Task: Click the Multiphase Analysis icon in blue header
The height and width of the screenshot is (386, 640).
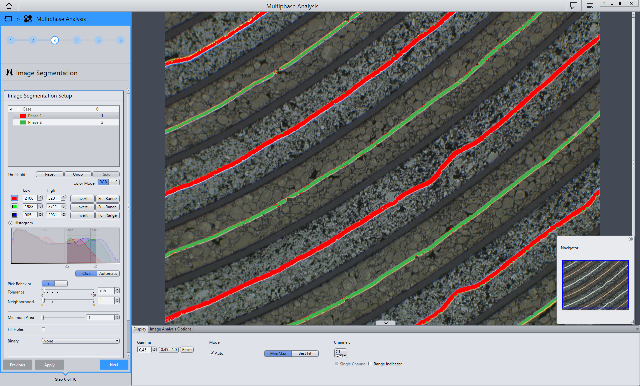Action: click(28, 18)
